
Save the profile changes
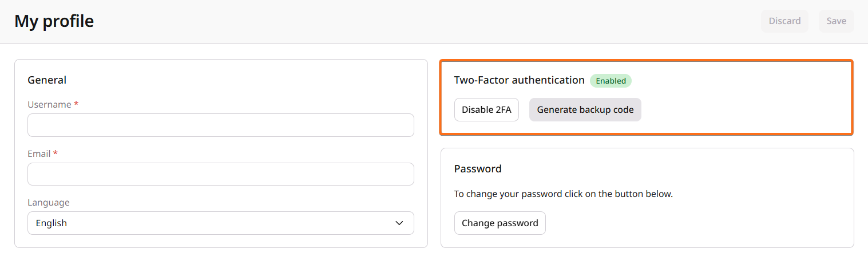tap(836, 21)
